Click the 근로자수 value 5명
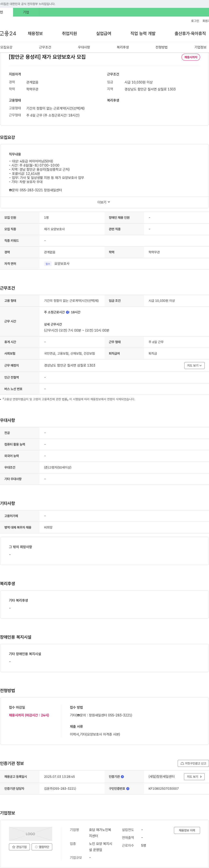 click(143, 845)
